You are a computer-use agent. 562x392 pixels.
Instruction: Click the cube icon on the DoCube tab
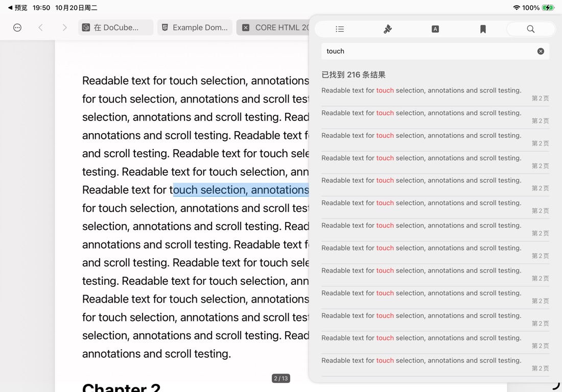[86, 28]
